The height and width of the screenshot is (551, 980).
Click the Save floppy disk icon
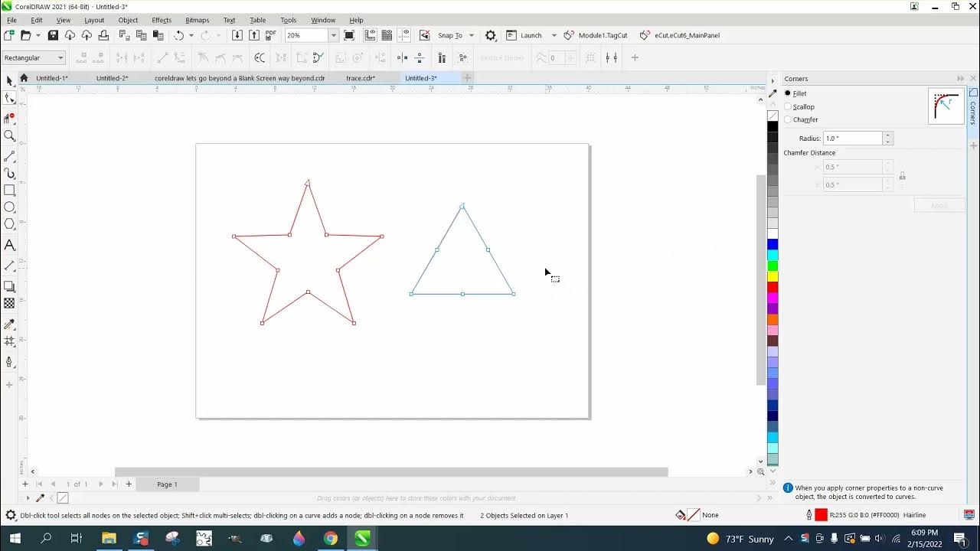click(53, 35)
